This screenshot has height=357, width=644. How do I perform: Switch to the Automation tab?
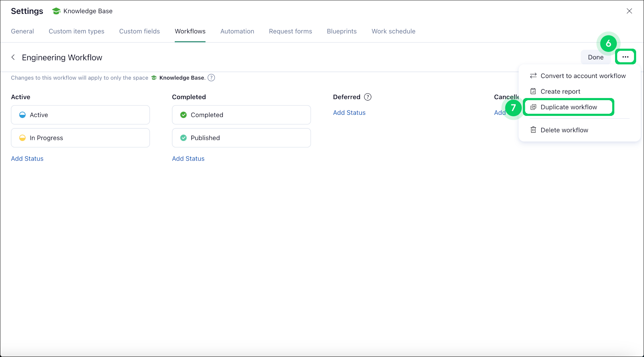click(x=237, y=31)
